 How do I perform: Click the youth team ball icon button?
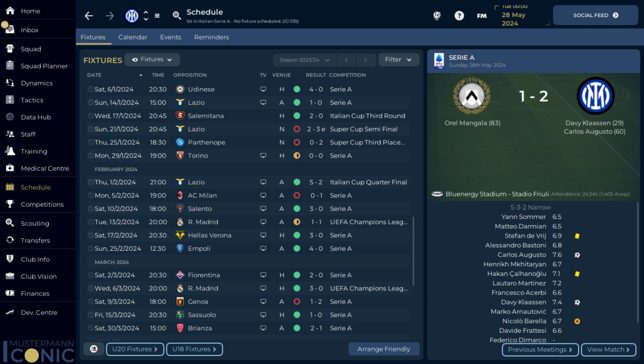click(94, 349)
